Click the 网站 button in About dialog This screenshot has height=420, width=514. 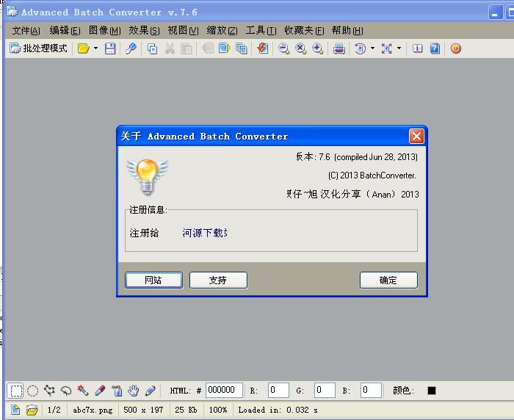click(x=153, y=280)
